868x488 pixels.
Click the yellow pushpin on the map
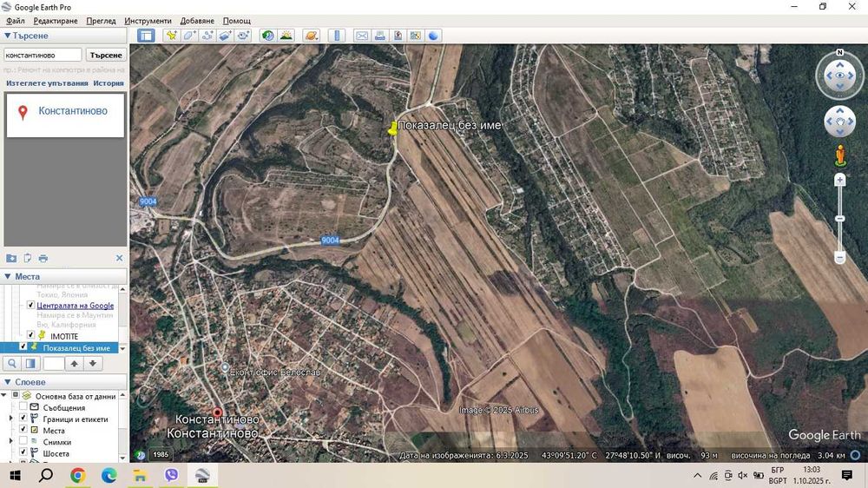392,129
